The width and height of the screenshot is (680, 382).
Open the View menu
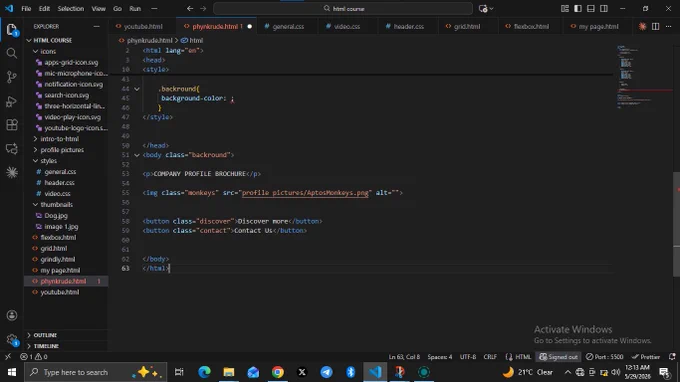(x=98, y=9)
